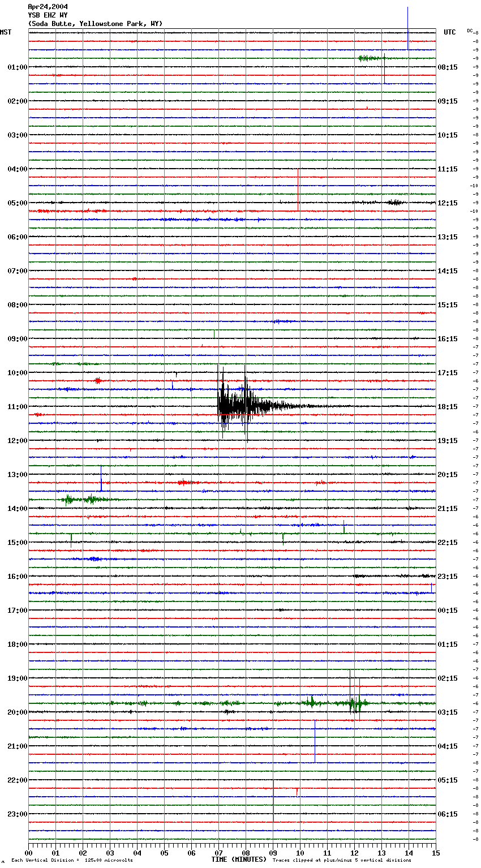The image size is (481, 868).
Task: Click the TIME (MINUTES) axis title
Action: coord(239,860)
